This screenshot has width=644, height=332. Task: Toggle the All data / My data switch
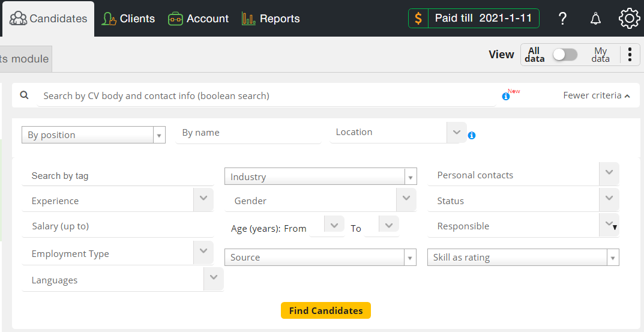coord(565,55)
